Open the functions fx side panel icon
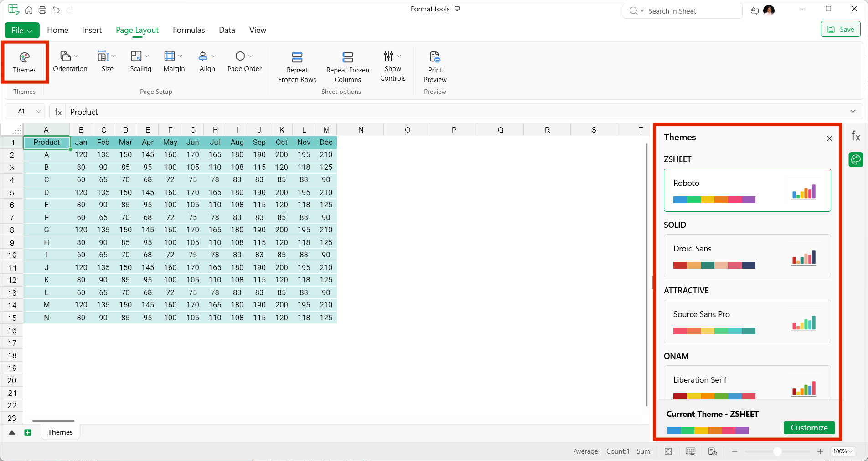The height and width of the screenshot is (461, 868). point(856,136)
